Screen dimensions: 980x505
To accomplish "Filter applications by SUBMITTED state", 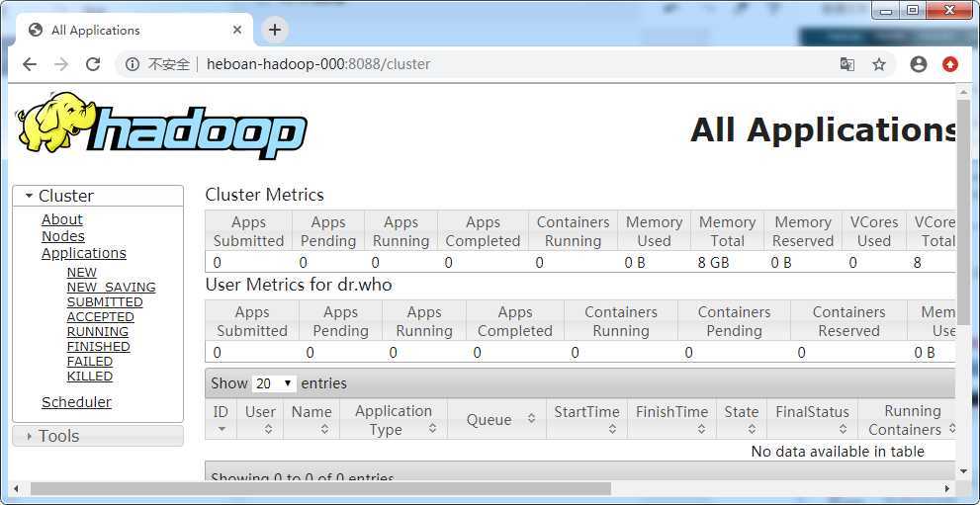I will coord(105,302).
